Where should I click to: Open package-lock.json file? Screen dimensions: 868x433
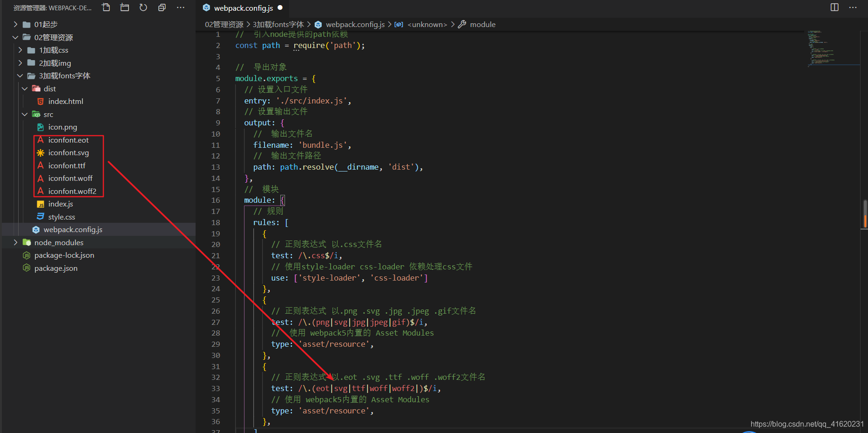[x=64, y=255]
